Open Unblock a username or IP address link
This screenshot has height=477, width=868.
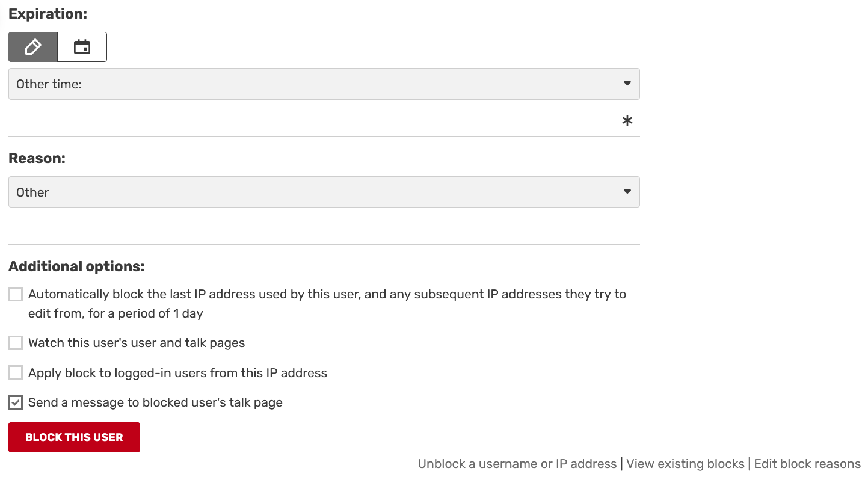517,464
